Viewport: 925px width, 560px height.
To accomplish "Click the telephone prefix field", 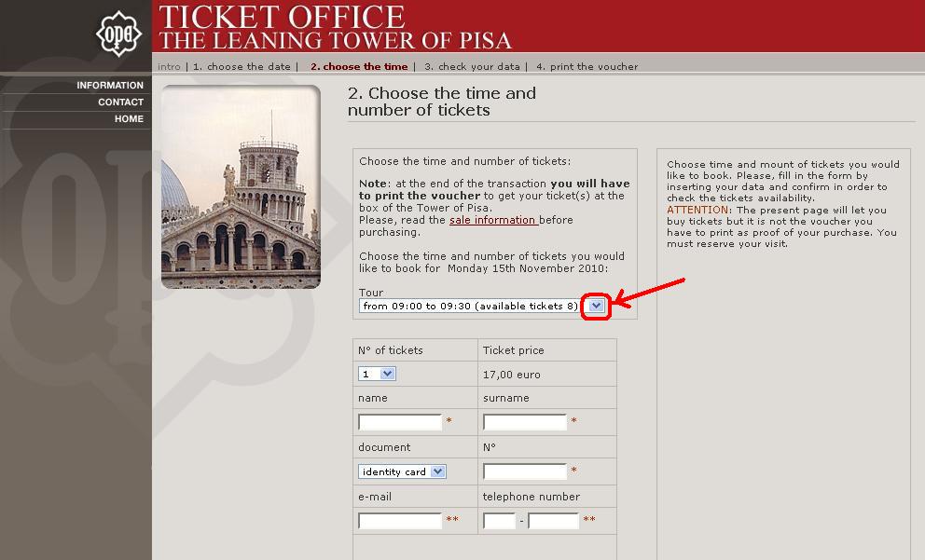I will (x=499, y=521).
